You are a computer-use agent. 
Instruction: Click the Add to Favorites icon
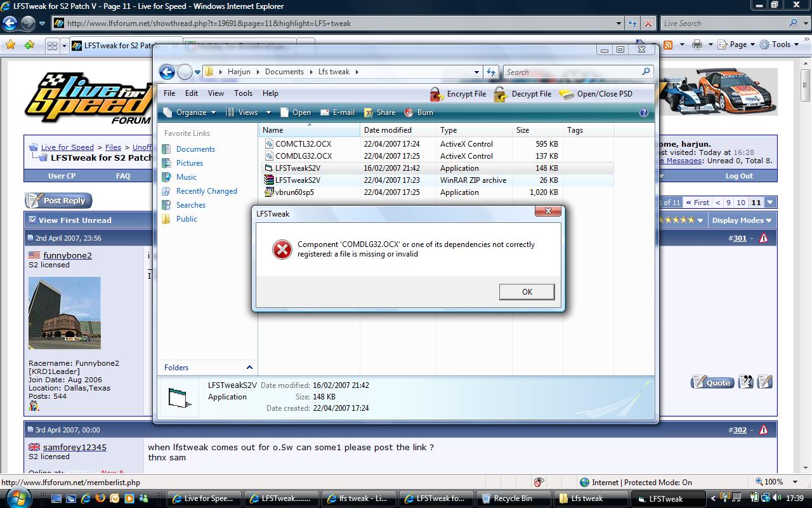point(29,45)
